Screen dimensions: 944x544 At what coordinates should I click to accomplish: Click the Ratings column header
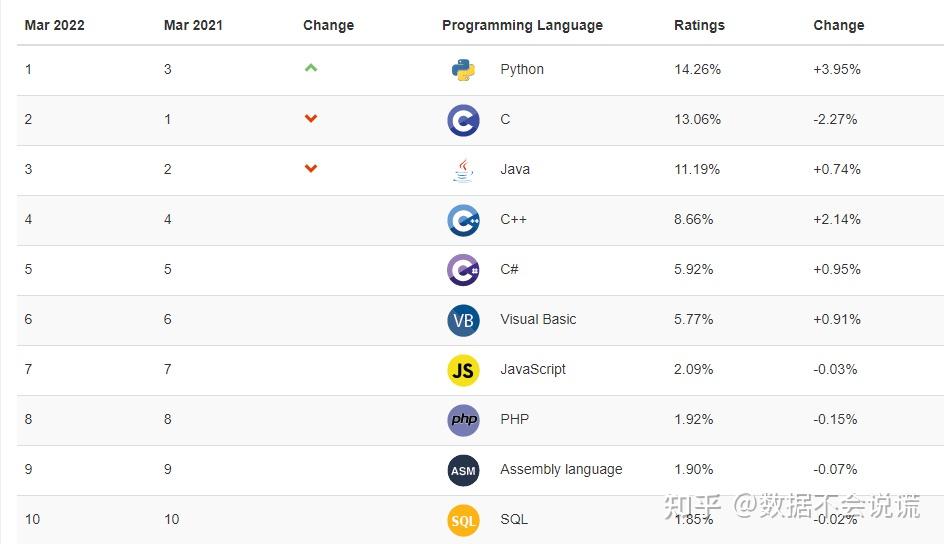point(699,25)
